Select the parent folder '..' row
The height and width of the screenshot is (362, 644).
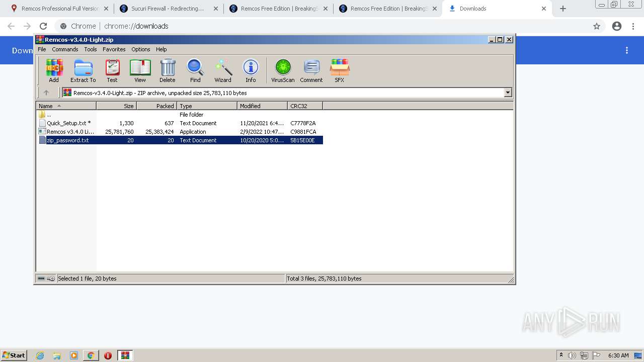point(180,115)
